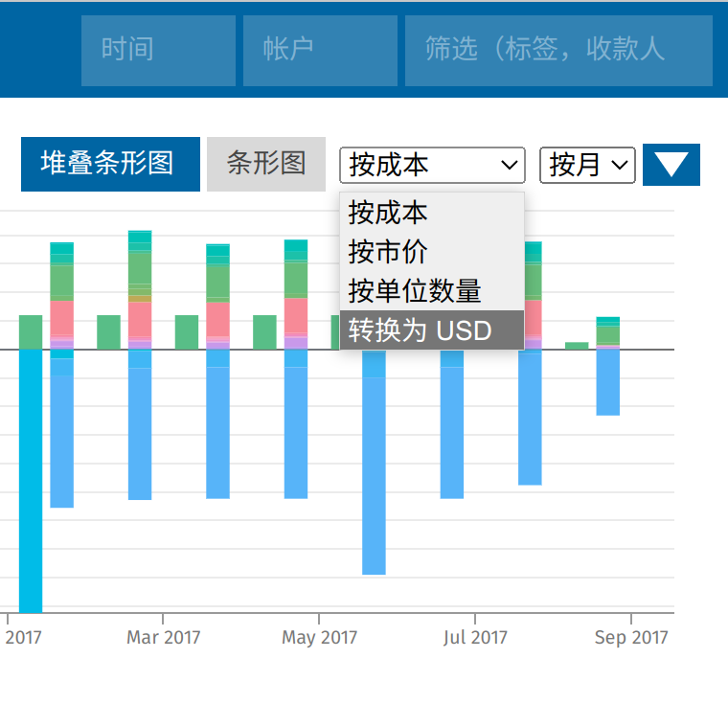This screenshot has width=728, height=704.
Task: Click the tall cyan bar at far left
Action: point(31,479)
